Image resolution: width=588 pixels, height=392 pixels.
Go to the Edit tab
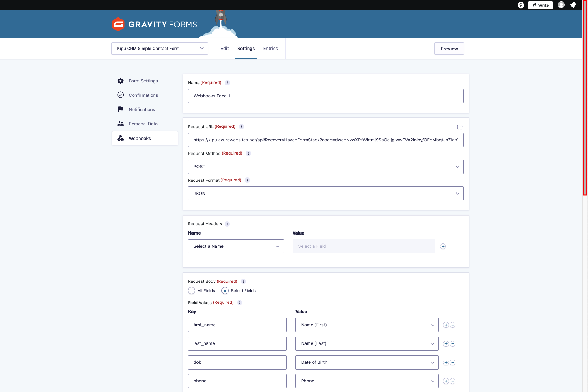224,49
